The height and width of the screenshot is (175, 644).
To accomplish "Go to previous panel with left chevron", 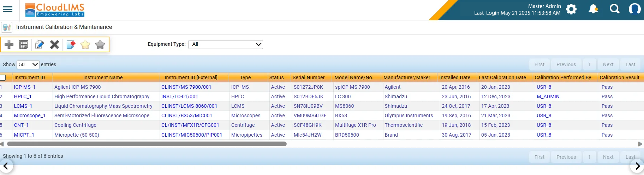I will pos(6,166).
